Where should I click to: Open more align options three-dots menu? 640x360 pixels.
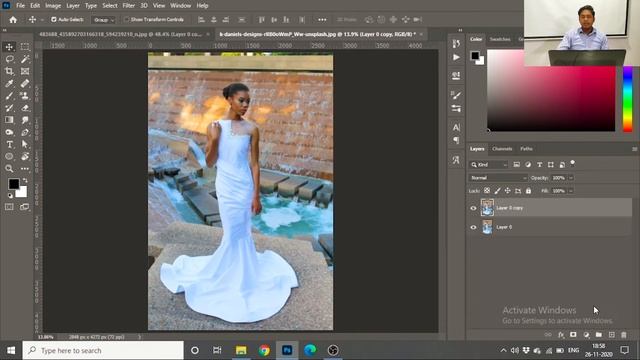(x=322, y=20)
